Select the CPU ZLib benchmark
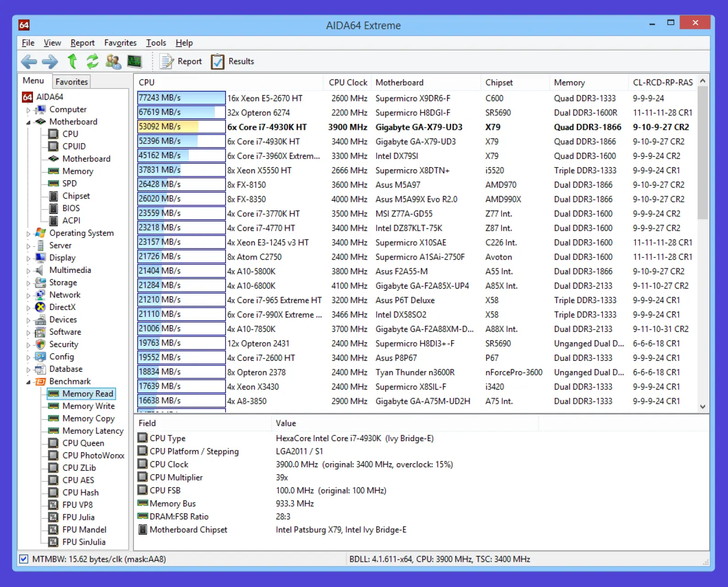Viewport: 728px width, 587px height. pyautogui.click(x=79, y=468)
